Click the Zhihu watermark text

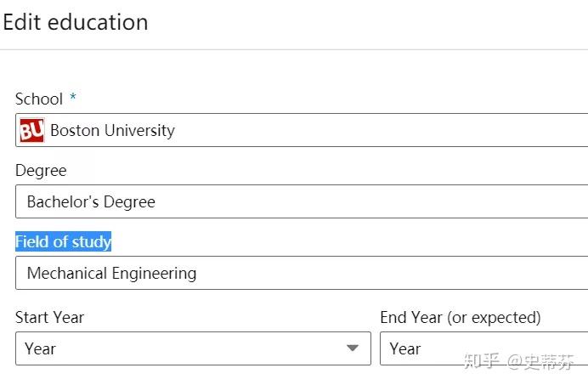click(518, 361)
